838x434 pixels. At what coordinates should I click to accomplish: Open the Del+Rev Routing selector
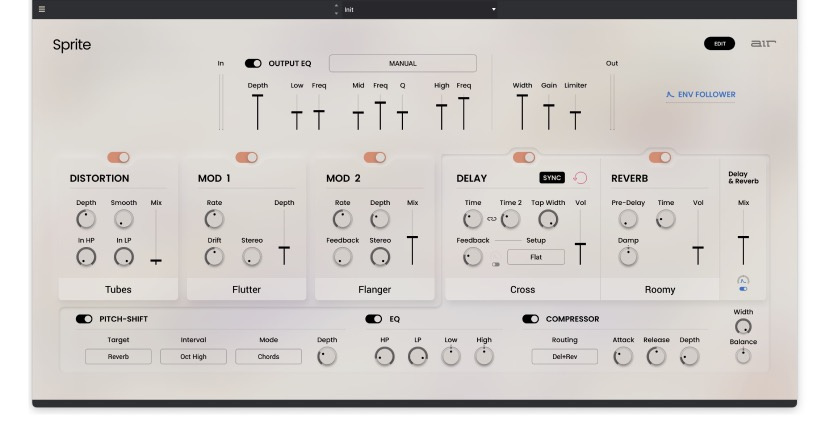564,356
